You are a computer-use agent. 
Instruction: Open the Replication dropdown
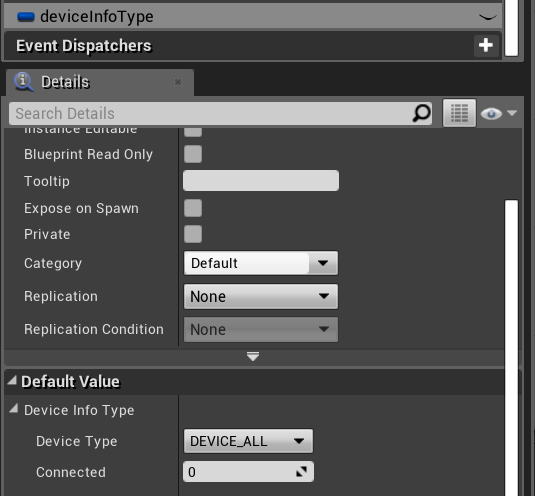tap(261, 296)
